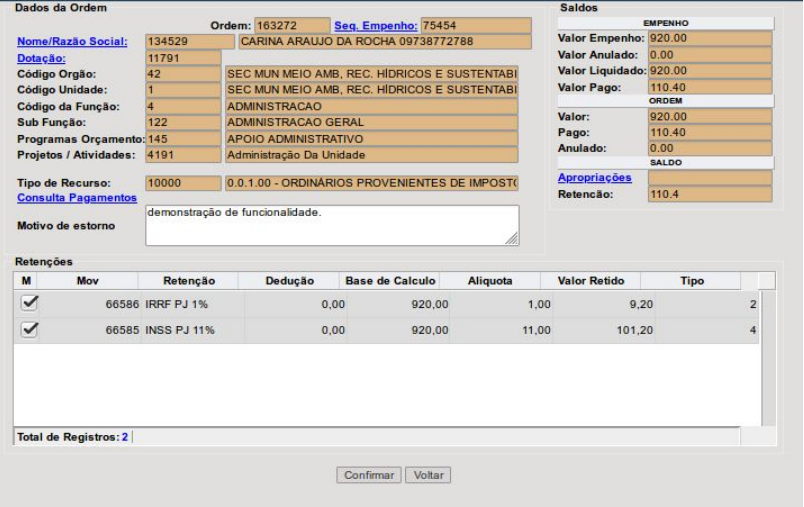Click the Apropriações link
The width and height of the screenshot is (804, 507).
(594, 177)
